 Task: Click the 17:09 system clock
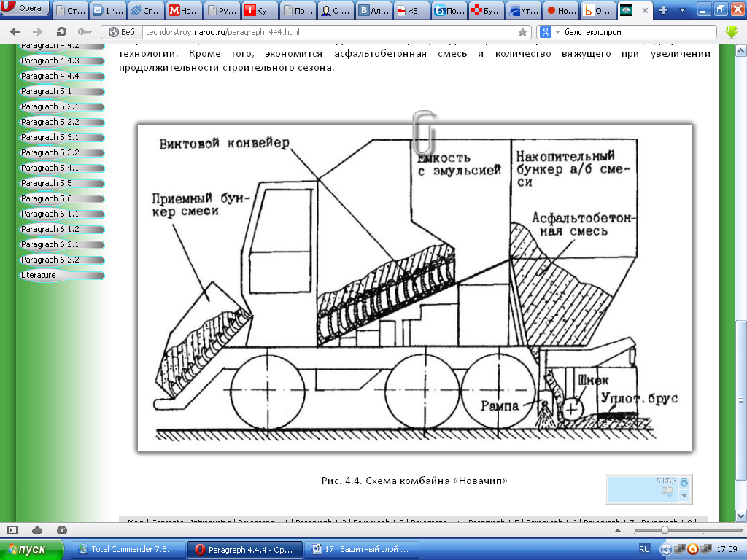point(727,550)
